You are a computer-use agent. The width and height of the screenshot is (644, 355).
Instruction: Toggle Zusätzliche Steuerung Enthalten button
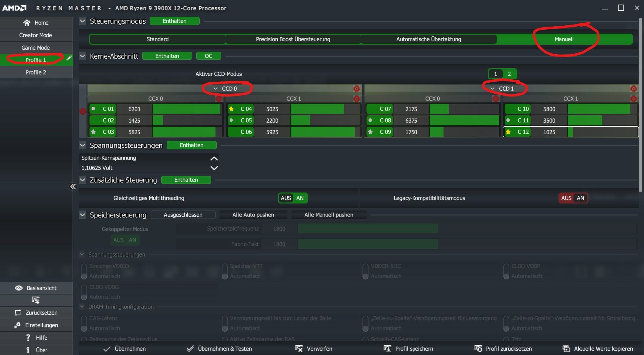186,180
